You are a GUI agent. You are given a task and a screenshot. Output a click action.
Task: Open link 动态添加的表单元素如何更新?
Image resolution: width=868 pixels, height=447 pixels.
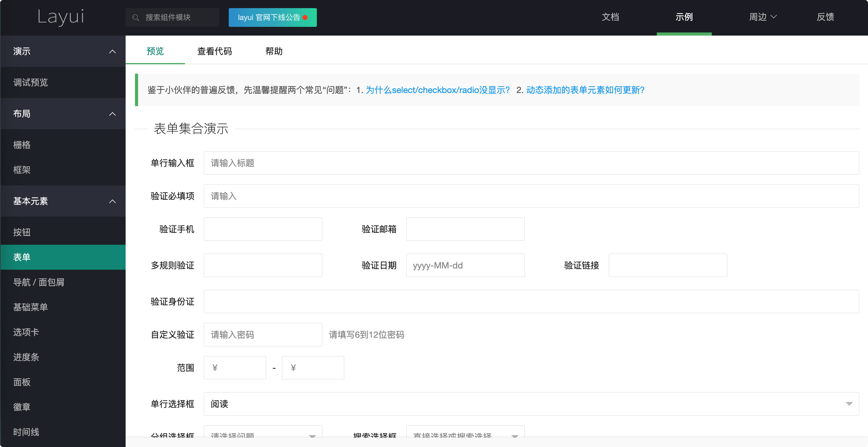pyautogui.click(x=585, y=90)
